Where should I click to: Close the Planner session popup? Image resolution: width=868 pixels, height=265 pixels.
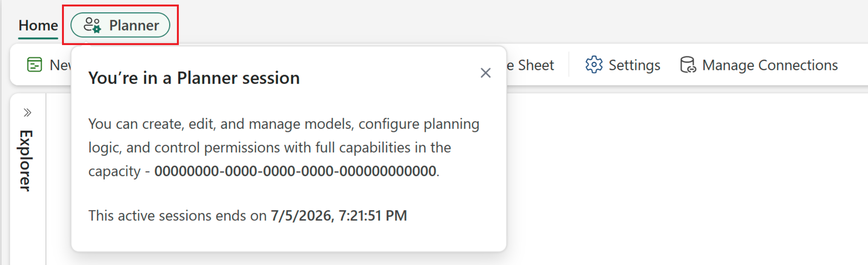[485, 73]
